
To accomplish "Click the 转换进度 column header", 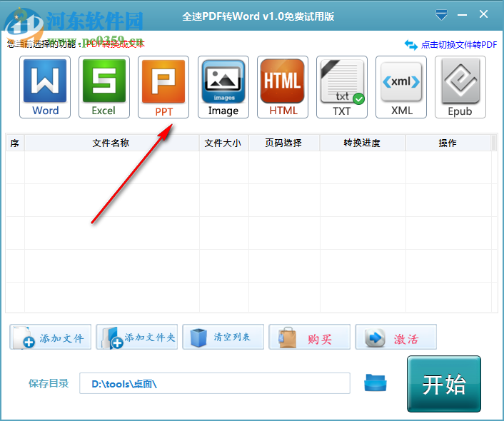I will pyautogui.click(x=363, y=143).
